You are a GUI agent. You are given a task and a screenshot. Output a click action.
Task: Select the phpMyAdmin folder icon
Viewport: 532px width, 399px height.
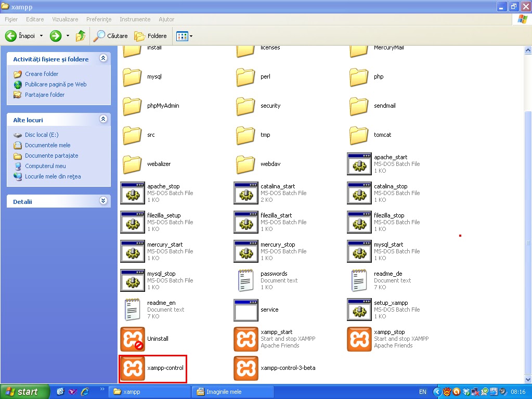pos(132,106)
